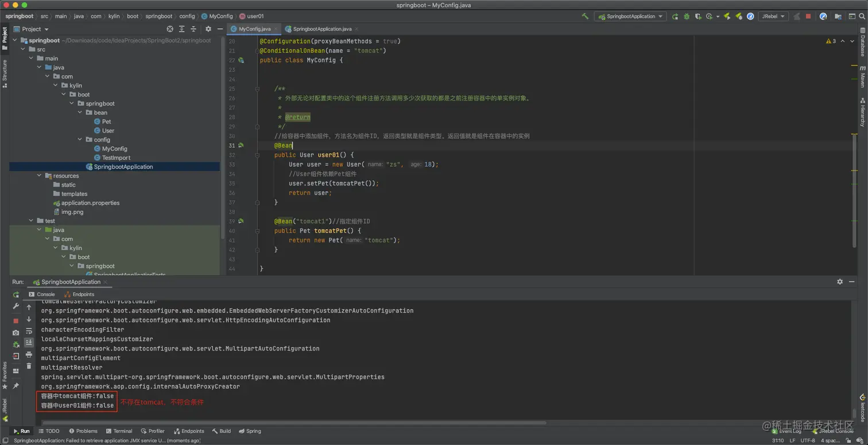This screenshot has height=445, width=868.
Task: Click the camera dump threads icon
Action: click(16, 333)
